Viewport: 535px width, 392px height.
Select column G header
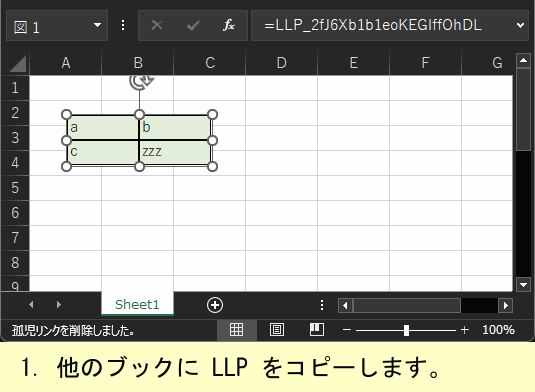tap(487, 63)
